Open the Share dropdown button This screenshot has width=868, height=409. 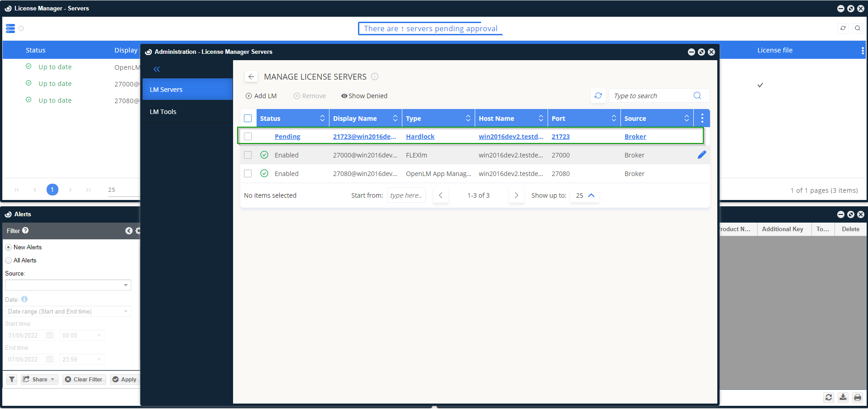pyautogui.click(x=39, y=379)
